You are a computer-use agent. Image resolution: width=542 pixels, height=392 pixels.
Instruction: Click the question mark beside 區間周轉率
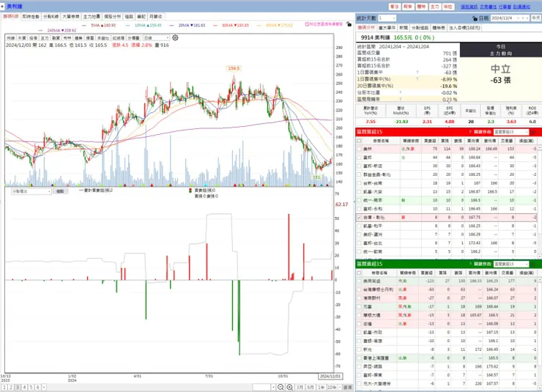401,99
